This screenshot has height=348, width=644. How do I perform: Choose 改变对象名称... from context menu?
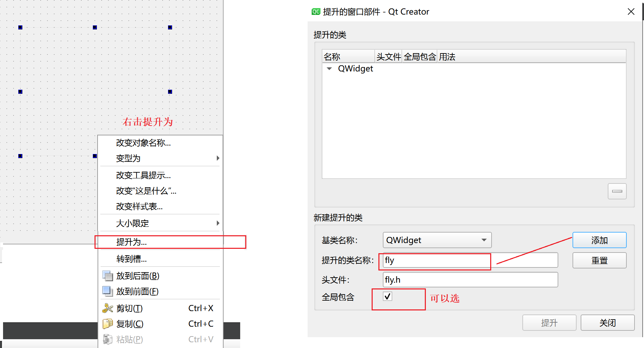[160, 143]
